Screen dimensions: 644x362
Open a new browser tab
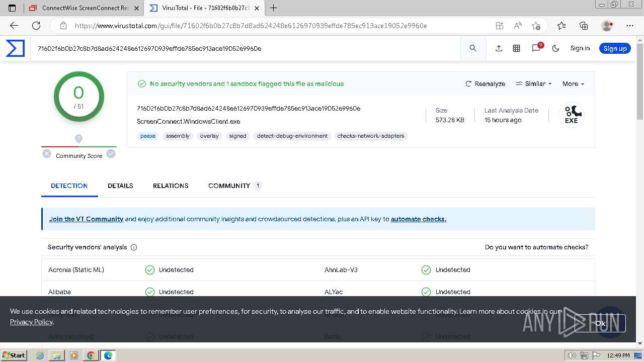point(274,8)
